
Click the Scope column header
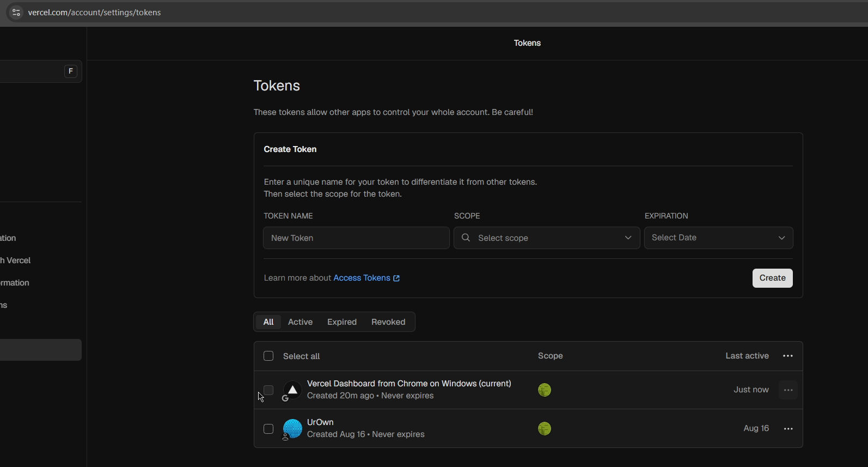(x=551, y=356)
